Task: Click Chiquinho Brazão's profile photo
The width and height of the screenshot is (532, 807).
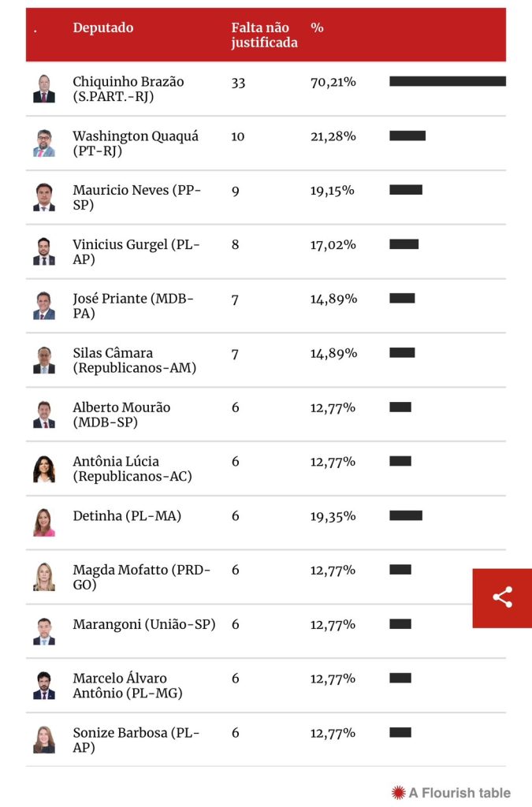Action: pos(44,88)
